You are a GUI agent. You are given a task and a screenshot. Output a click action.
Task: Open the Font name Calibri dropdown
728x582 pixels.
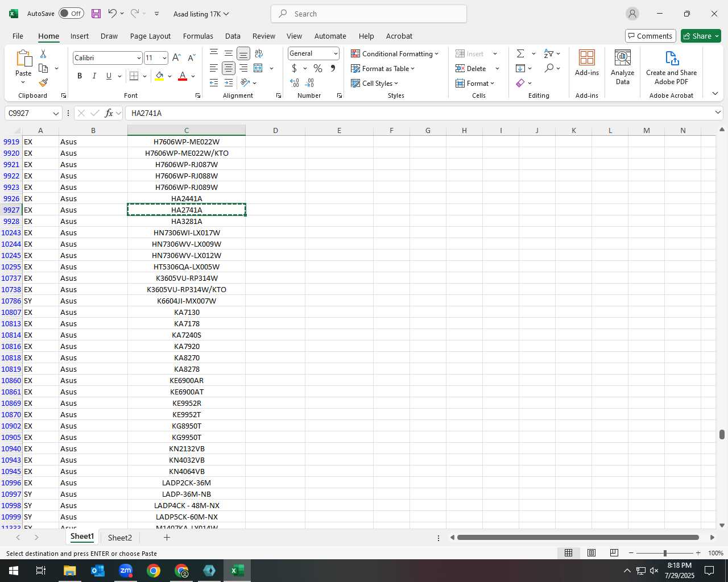(x=138, y=58)
